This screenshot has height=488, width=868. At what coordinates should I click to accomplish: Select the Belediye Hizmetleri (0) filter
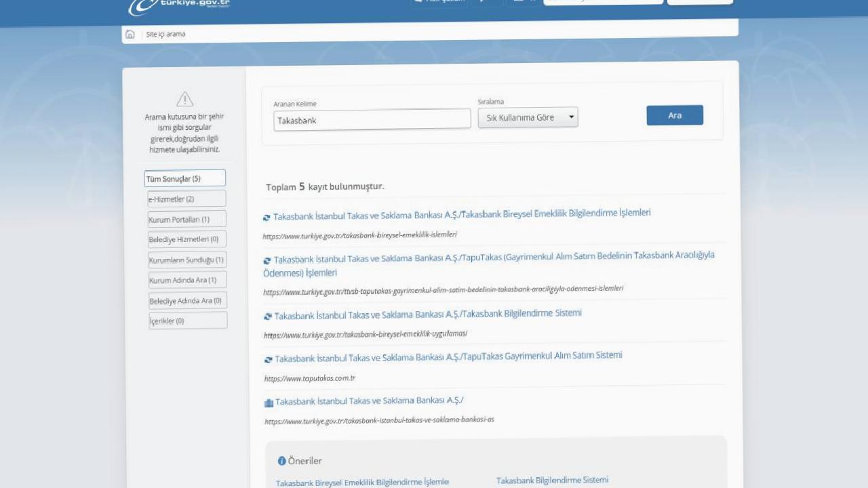(187, 239)
